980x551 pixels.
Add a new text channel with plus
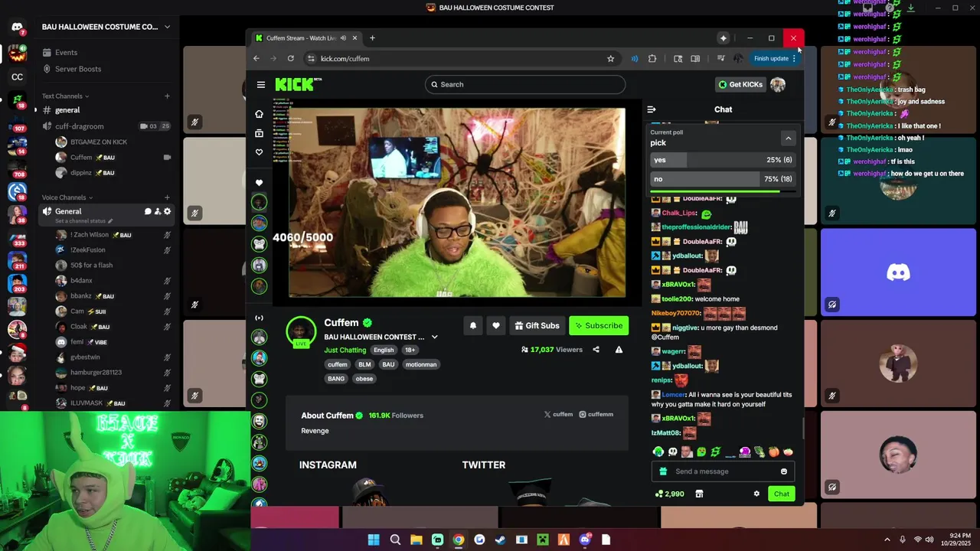point(167,96)
